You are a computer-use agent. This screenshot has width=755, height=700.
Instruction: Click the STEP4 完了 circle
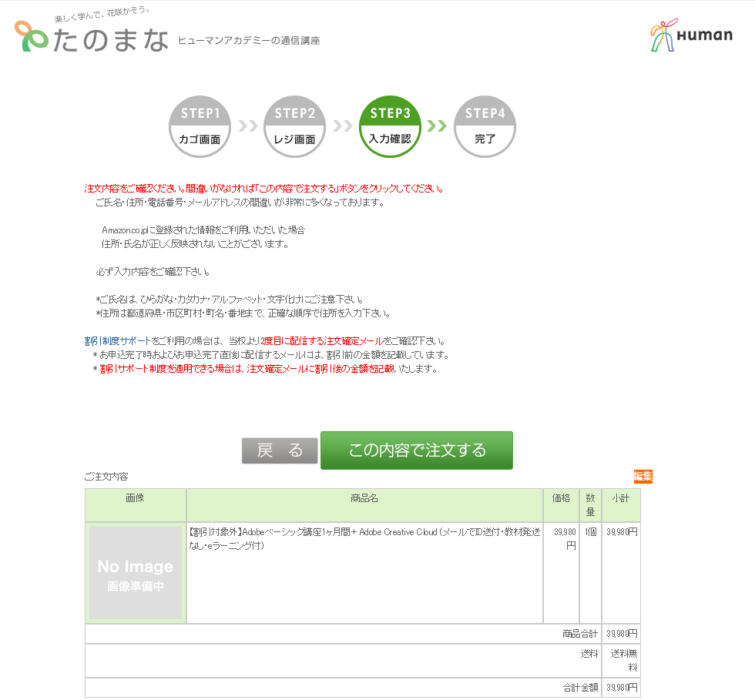tap(485, 127)
